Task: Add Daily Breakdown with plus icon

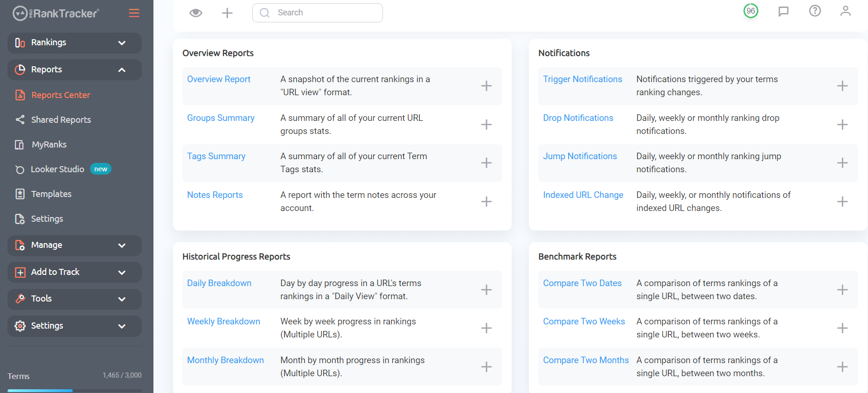Action: [486, 290]
